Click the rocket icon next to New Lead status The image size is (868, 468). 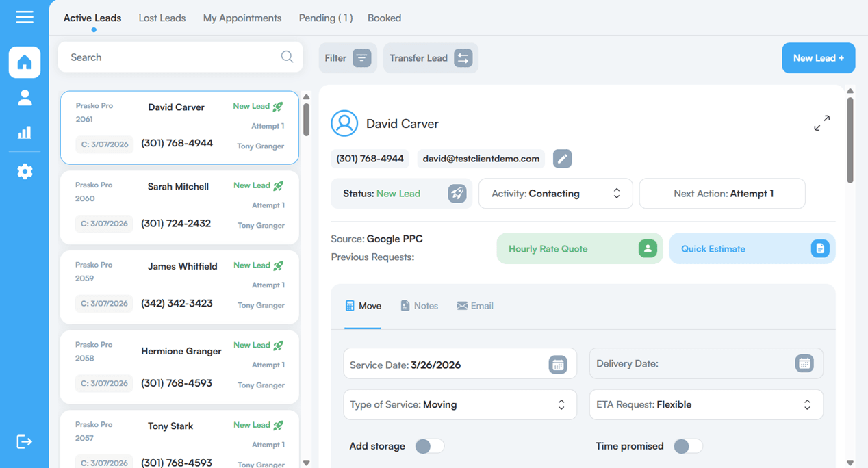coord(457,193)
